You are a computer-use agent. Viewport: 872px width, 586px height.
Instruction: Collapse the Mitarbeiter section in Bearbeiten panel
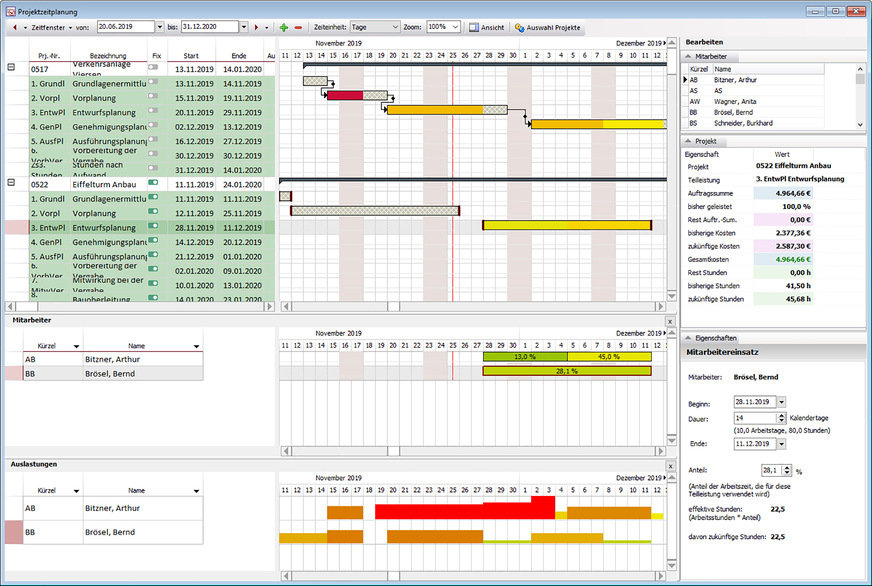pos(688,56)
